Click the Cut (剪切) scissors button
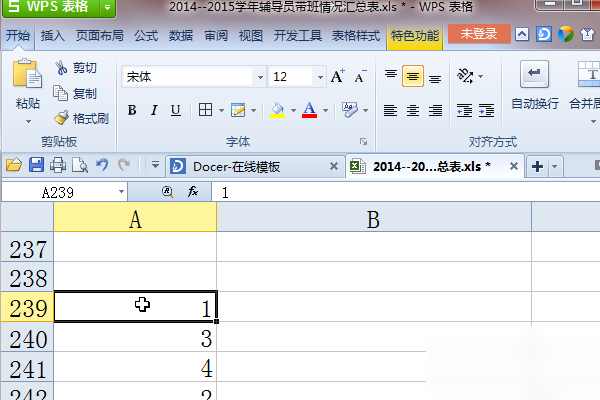Image resolution: width=600 pixels, height=400 pixels. pos(77,68)
